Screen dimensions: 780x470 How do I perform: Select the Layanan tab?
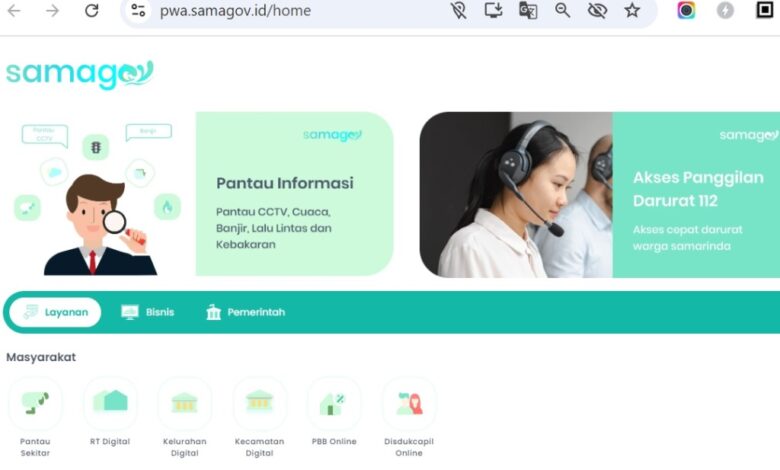click(x=55, y=312)
